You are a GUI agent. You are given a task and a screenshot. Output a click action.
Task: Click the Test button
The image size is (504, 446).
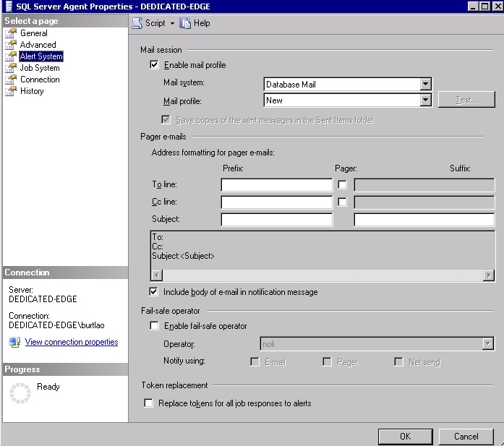(466, 100)
